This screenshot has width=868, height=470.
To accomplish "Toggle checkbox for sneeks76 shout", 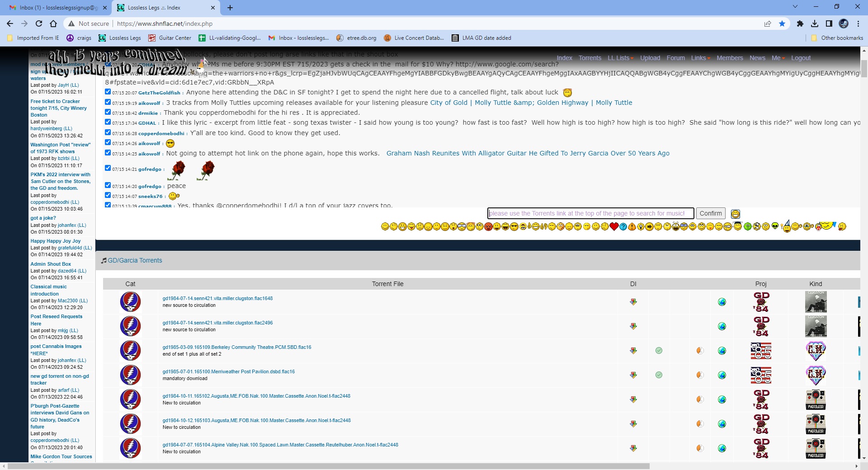I will (x=108, y=195).
